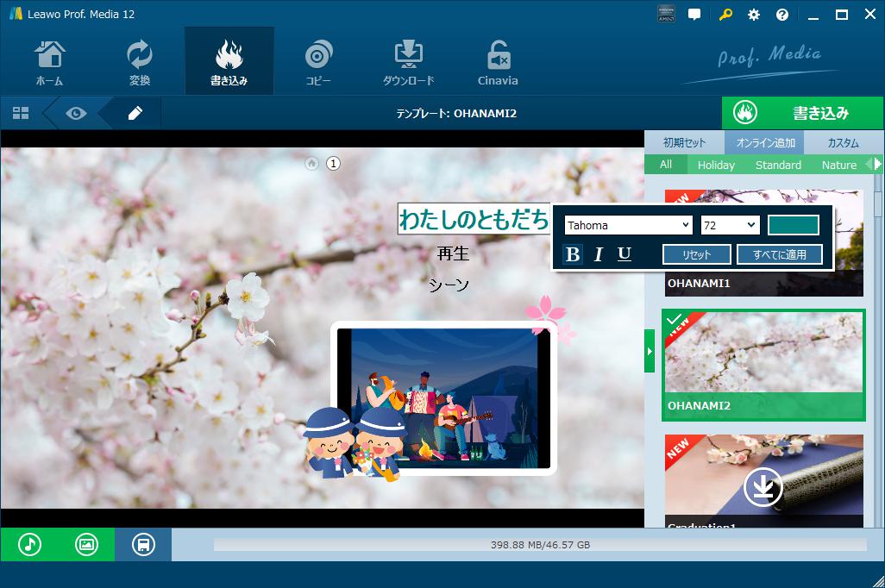Viewport: 885px width, 588px height.
Task: Select the 書き込み (Burn) module tab
Action: coord(229,62)
